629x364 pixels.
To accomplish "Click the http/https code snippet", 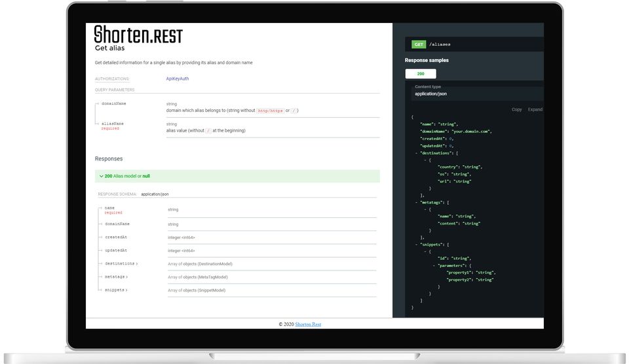I will (x=270, y=111).
